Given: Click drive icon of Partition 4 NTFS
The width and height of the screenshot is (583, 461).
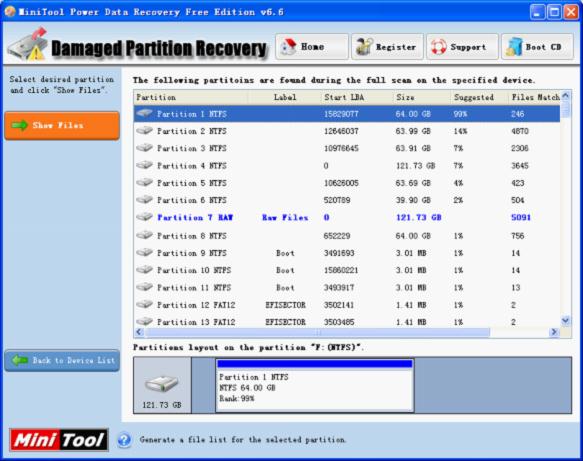Looking at the screenshot, I should (144, 165).
